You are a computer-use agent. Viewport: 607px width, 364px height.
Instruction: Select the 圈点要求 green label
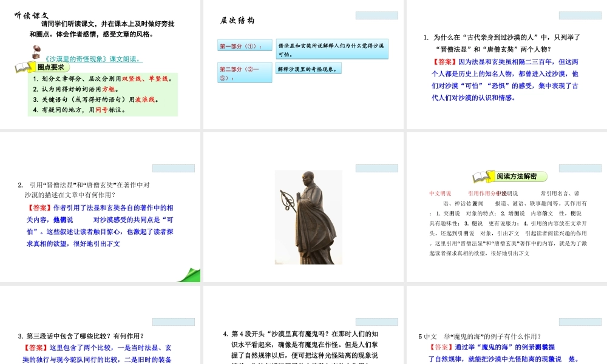coord(51,67)
